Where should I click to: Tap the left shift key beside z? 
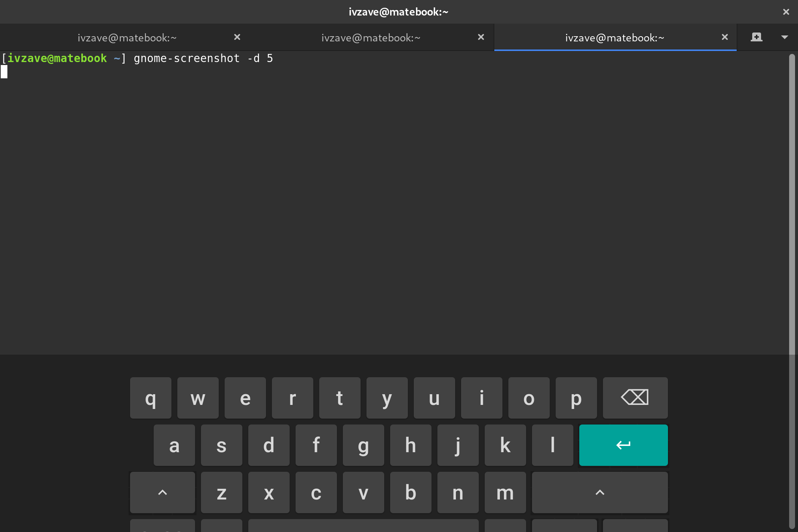(x=163, y=492)
